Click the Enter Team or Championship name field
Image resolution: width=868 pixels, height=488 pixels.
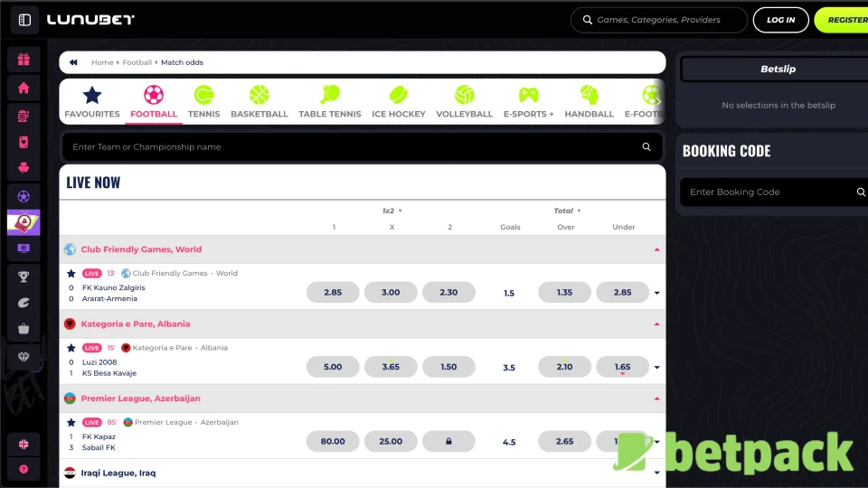[362, 146]
